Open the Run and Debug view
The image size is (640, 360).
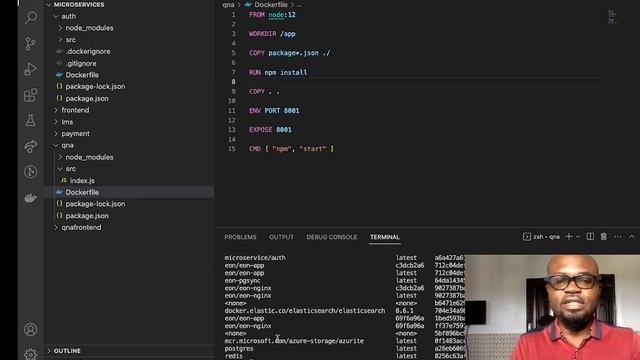[31, 69]
